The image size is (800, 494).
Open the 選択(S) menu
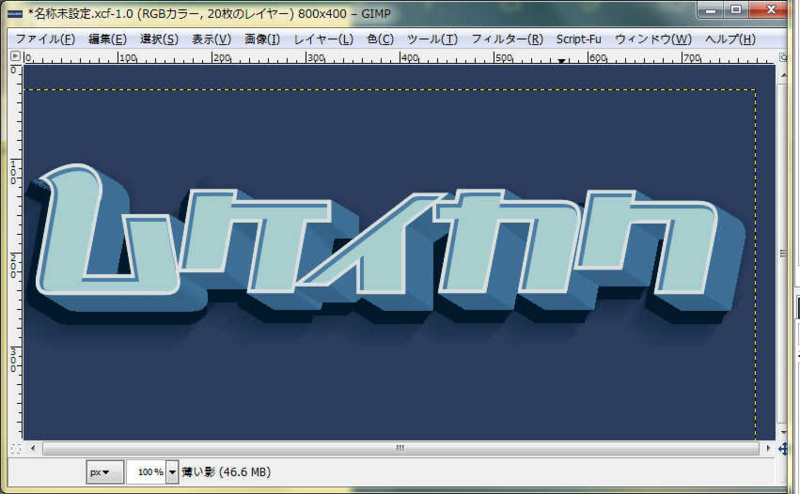pos(159,39)
